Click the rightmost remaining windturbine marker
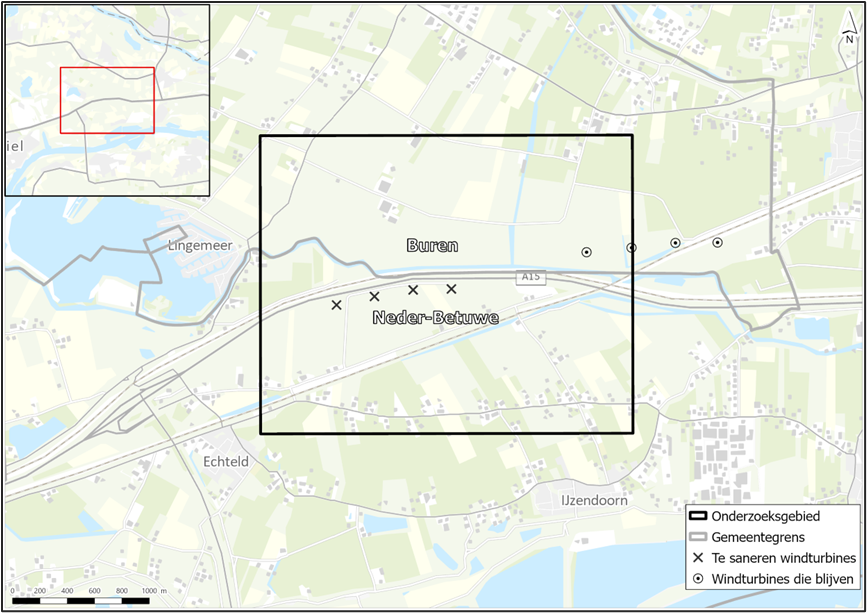This screenshot has width=867, height=613. coord(717,242)
